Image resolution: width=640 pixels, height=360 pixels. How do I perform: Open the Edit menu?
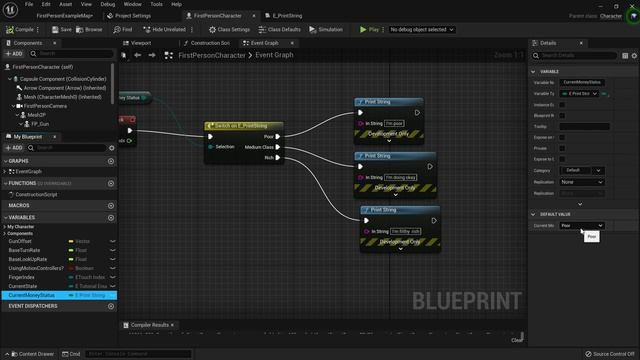(x=46, y=4)
